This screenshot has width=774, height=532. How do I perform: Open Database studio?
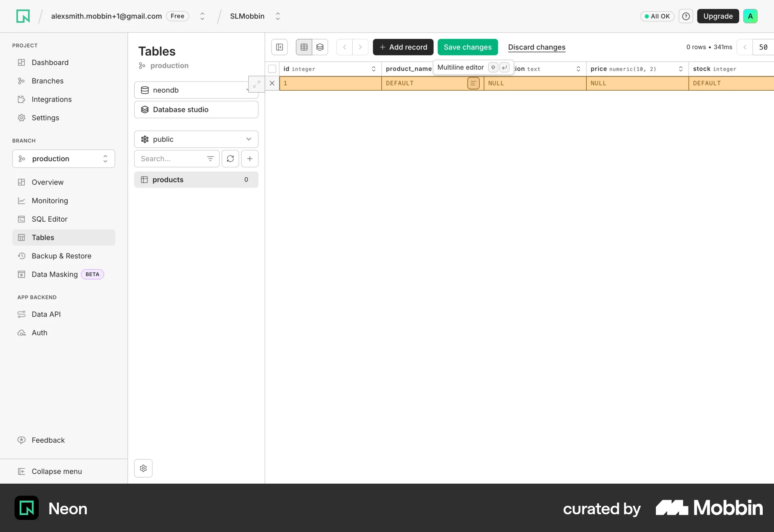pos(196,110)
